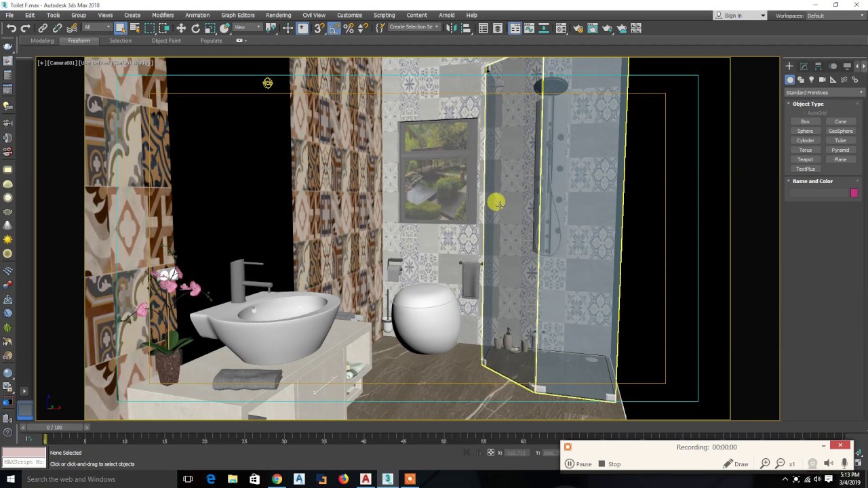Toggle the Layer Explorer icon
The image size is (868, 488).
[498, 28]
